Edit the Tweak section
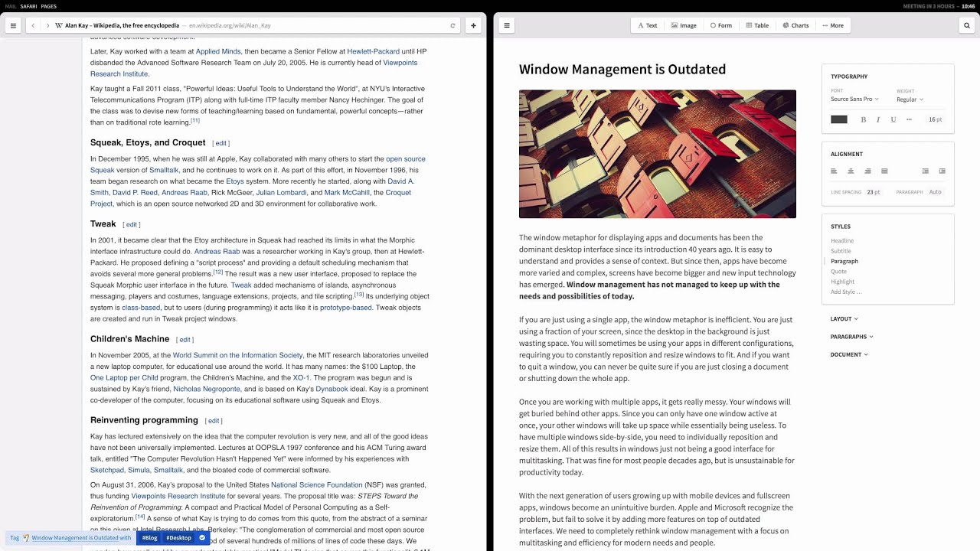The width and height of the screenshot is (980, 551). (132, 225)
